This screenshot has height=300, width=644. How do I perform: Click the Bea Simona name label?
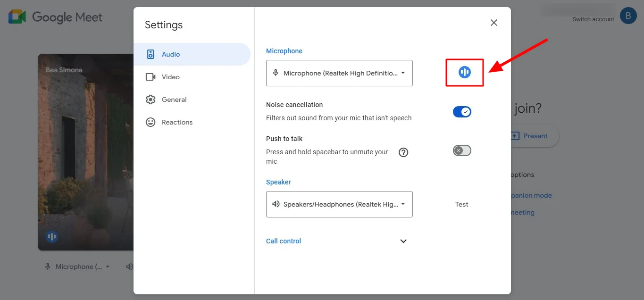[x=64, y=70]
